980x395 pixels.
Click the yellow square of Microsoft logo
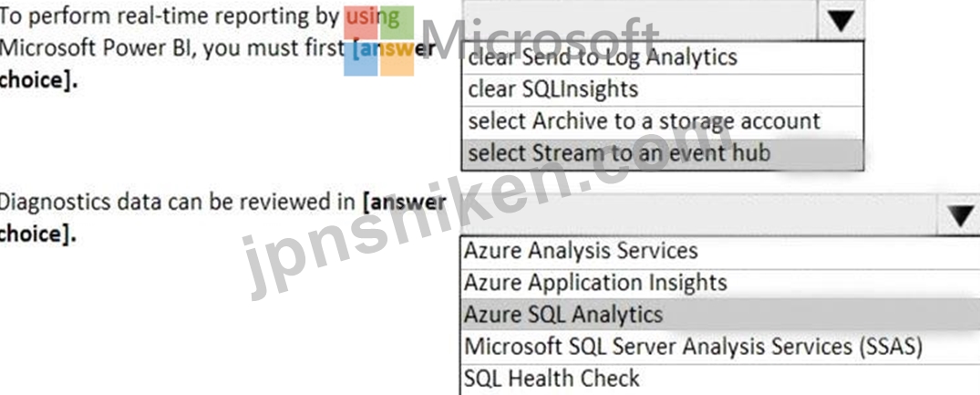[397, 59]
